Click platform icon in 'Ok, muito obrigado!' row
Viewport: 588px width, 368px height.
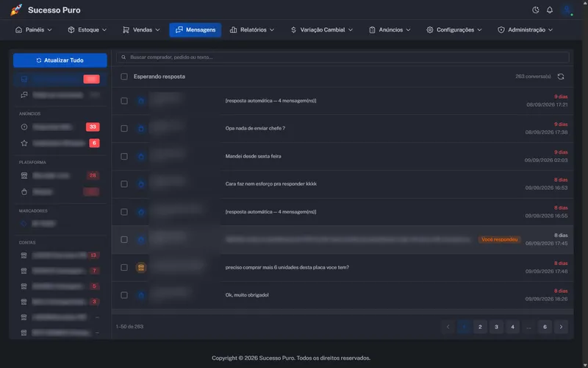[141, 295]
